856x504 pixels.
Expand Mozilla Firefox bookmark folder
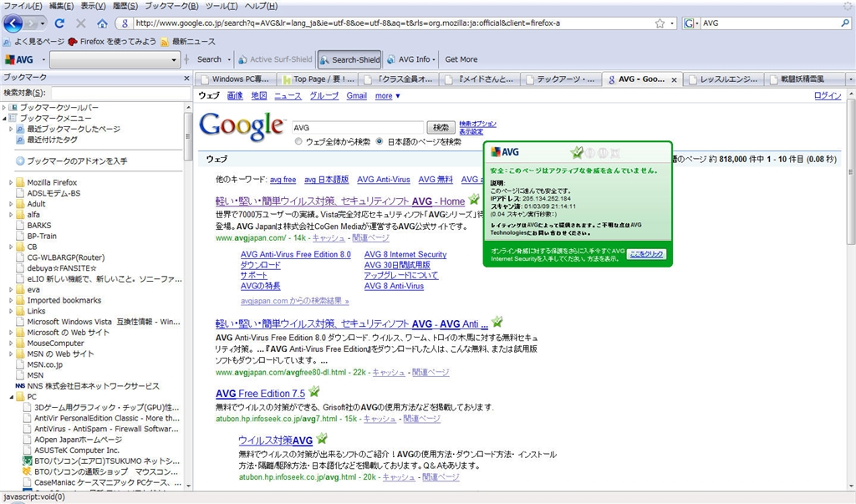11,182
